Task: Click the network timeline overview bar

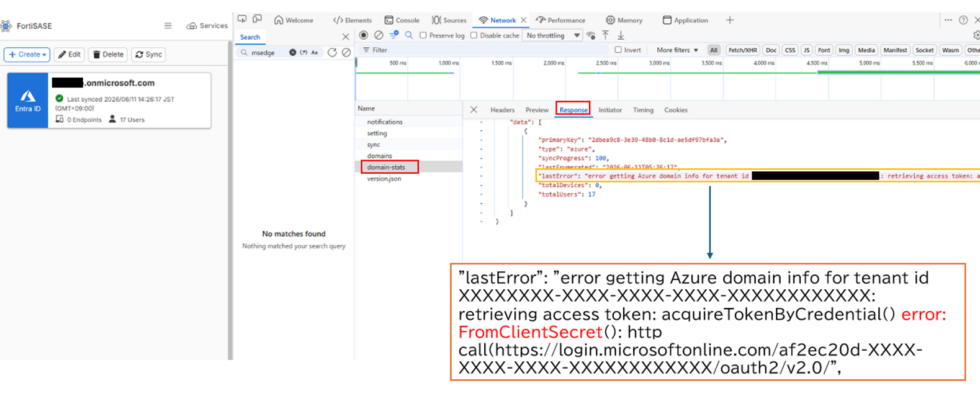Action: (667, 79)
